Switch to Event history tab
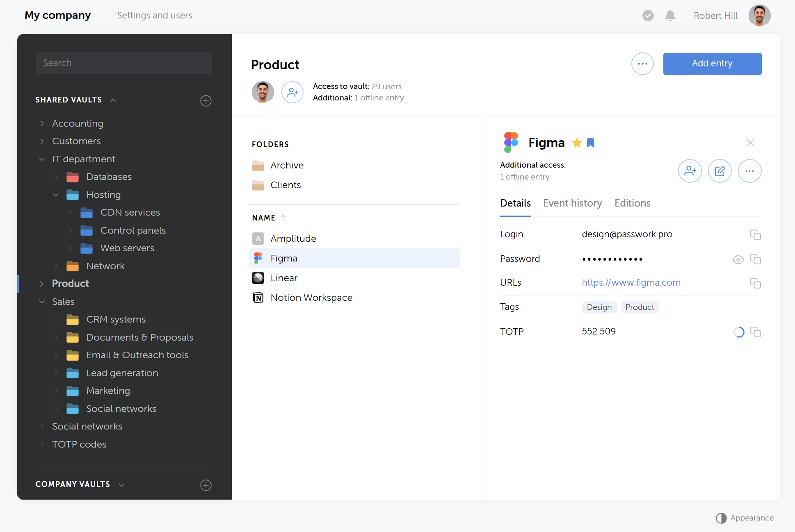This screenshot has height=532, width=795. pyautogui.click(x=572, y=203)
